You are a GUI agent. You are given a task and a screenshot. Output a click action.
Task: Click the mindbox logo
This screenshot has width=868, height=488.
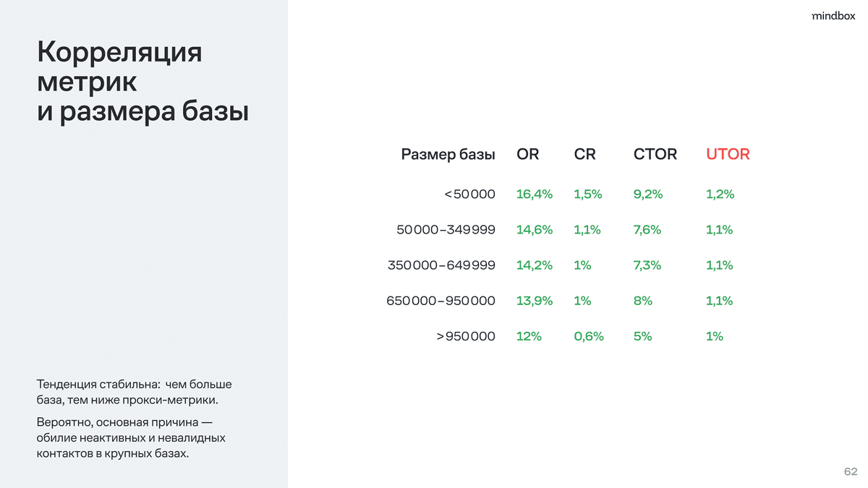point(833,17)
